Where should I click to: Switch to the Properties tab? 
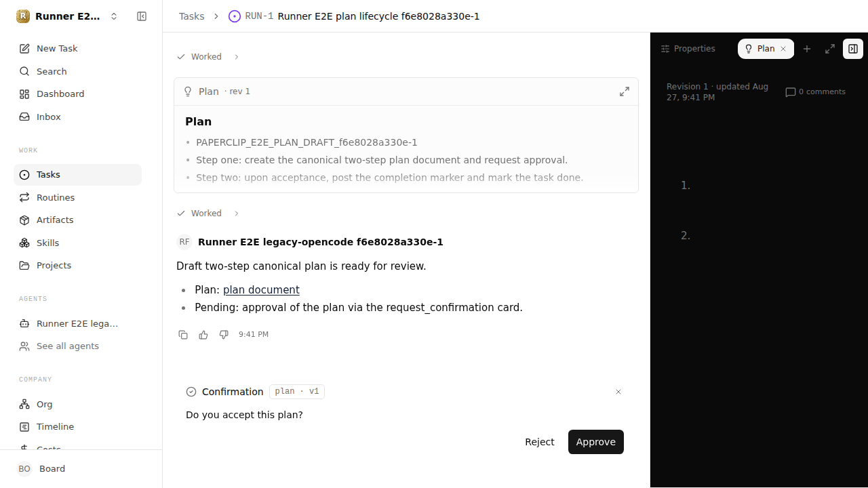tap(688, 49)
